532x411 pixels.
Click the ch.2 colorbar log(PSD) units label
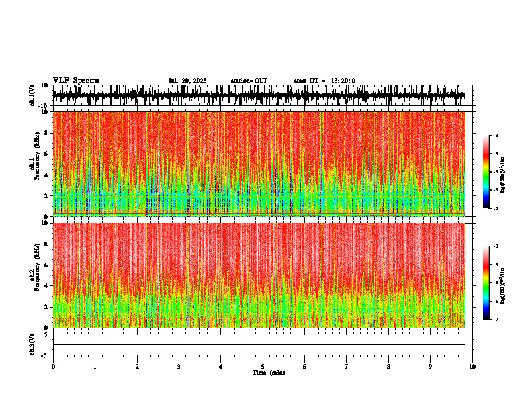503,285
